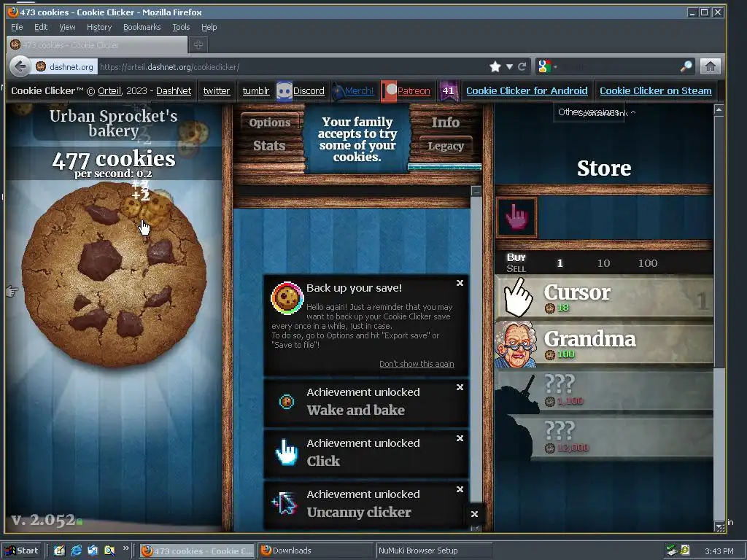Select the 473 cookies browser tab
Viewport: 747px width, 560px height.
[97, 44]
